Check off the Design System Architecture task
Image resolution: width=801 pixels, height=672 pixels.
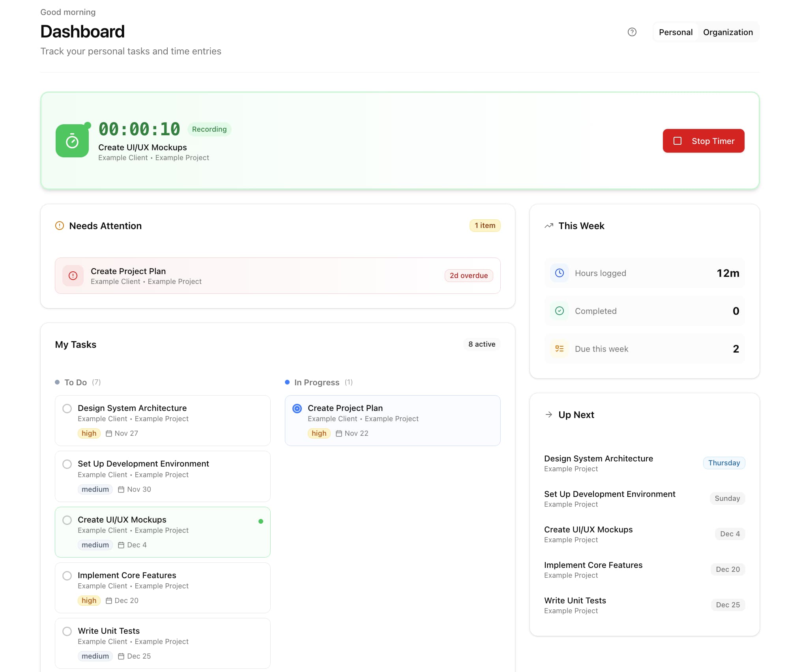[x=67, y=409]
